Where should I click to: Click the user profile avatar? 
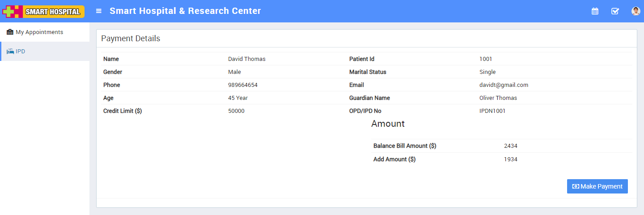(636, 11)
